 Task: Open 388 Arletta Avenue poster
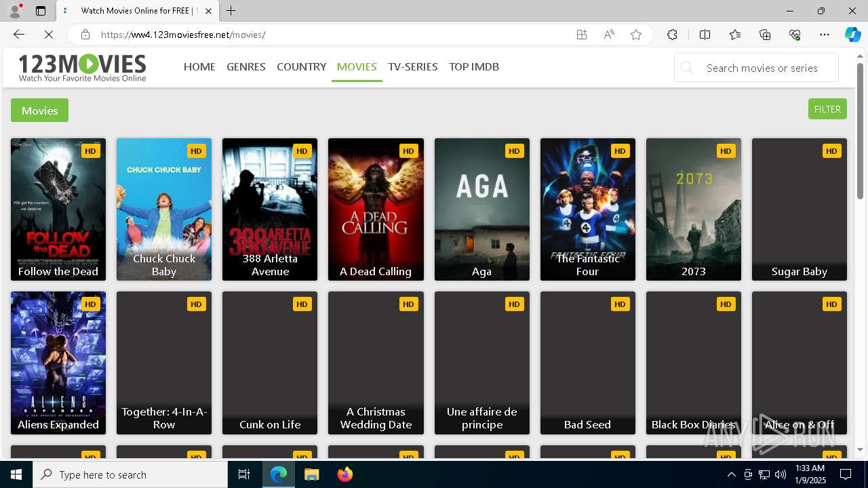tap(270, 209)
